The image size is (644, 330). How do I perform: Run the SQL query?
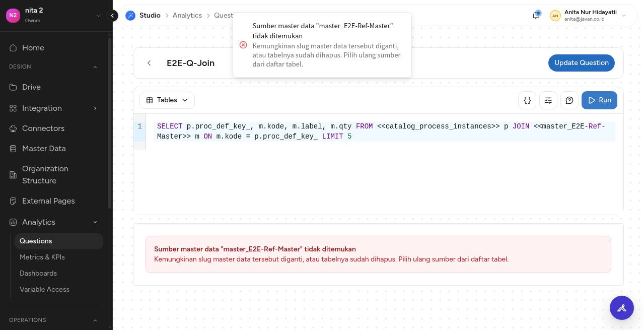pyautogui.click(x=599, y=100)
